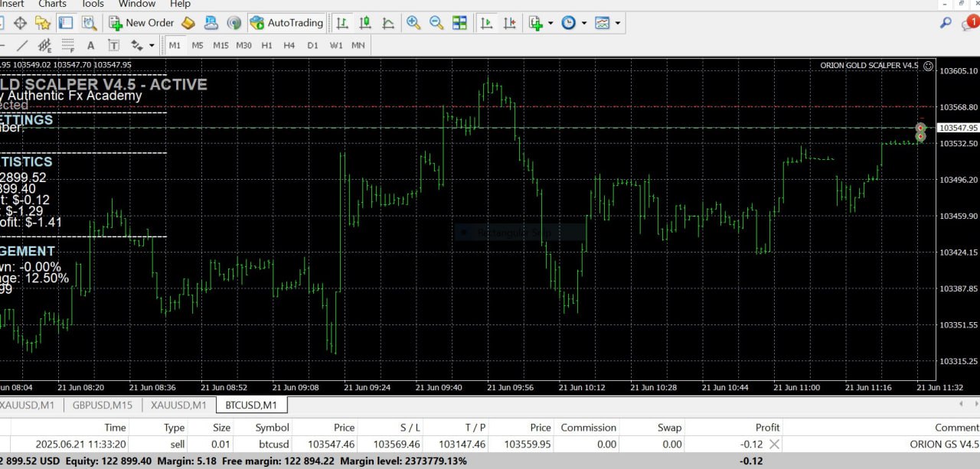This screenshot has height=469, width=980.
Task: Expand the Periods clock dropdown arrow
Action: (x=584, y=23)
